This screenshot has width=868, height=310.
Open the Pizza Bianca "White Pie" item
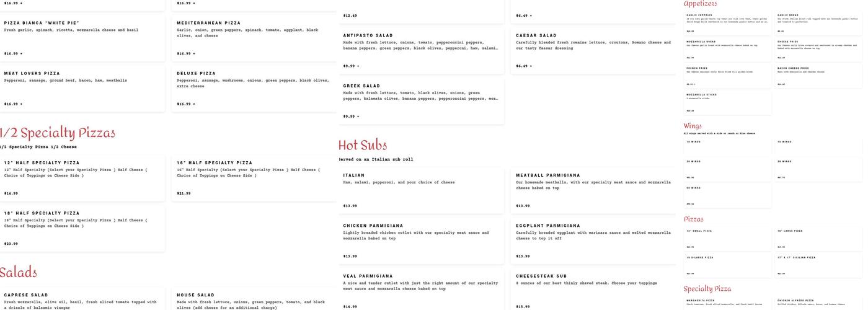(x=83, y=37)
